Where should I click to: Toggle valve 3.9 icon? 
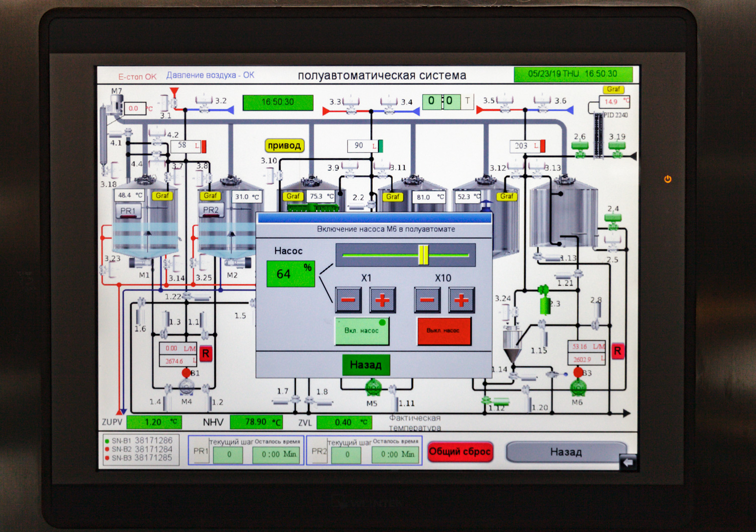tap(351, 170)
